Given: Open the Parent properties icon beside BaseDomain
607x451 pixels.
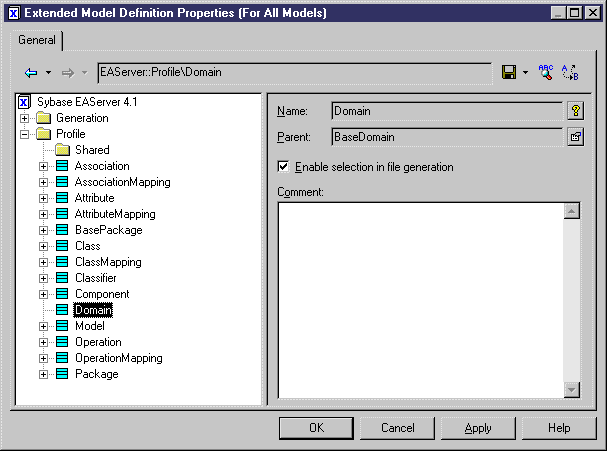Looking at the screenshot, I should tap(576, 137).
